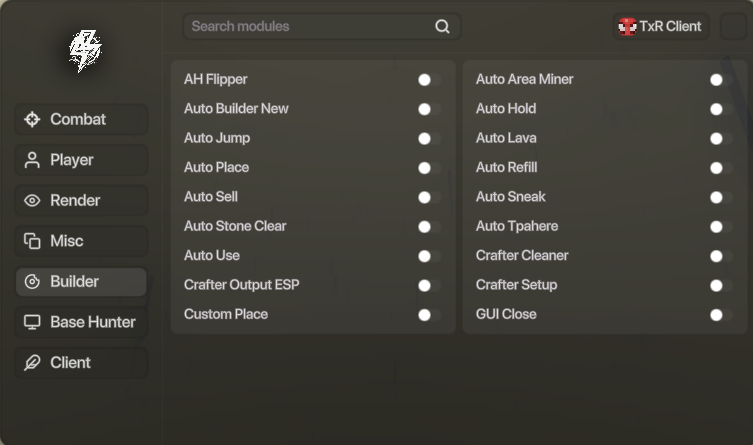Enable the Auto Sneak switch
753x445 pixels.
(721, 197)
